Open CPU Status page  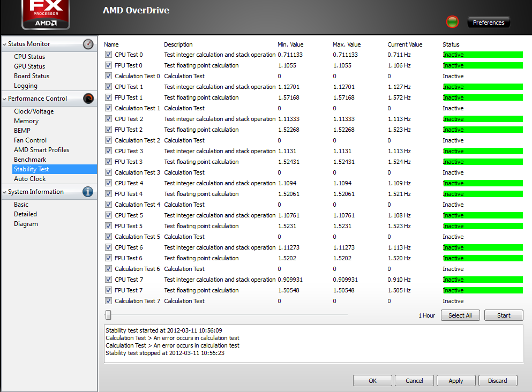click(29, 57)
